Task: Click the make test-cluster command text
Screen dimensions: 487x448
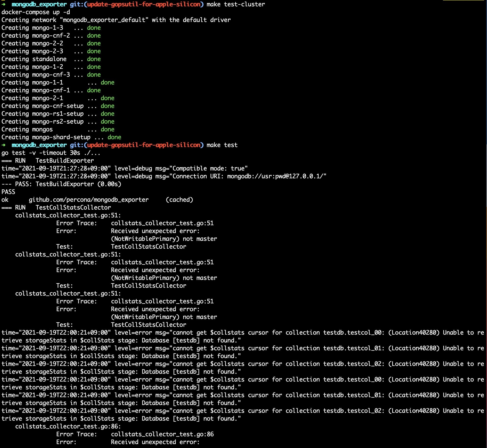Action: click(x=235, y=4)
